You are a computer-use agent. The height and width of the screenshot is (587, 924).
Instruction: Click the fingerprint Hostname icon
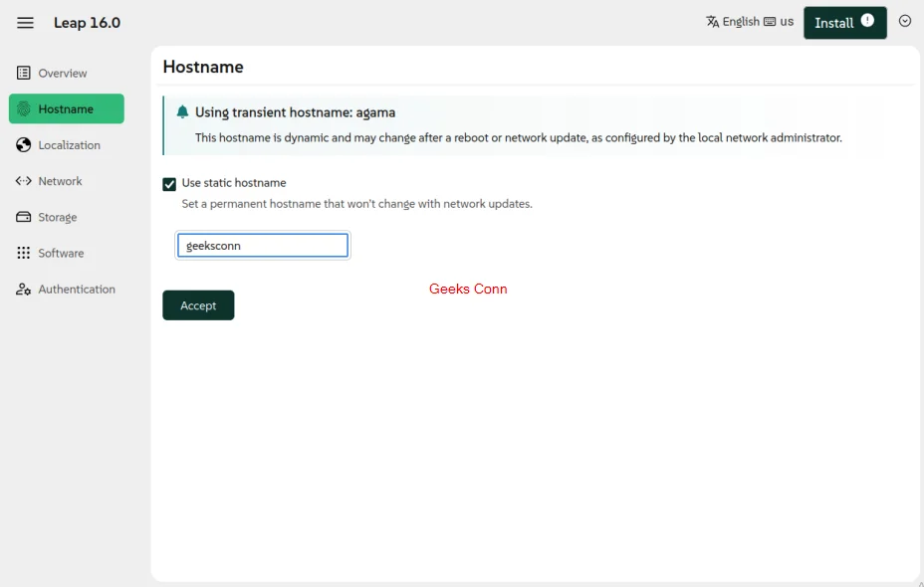click(x=23, y=108)
